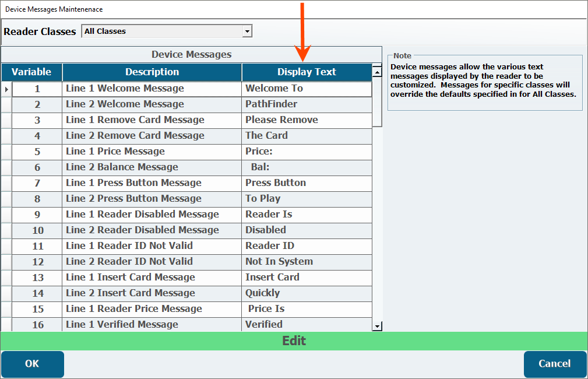Select display text 'Reader Is'
Viewport: 588px width, 379px height.
click(269, 214)
